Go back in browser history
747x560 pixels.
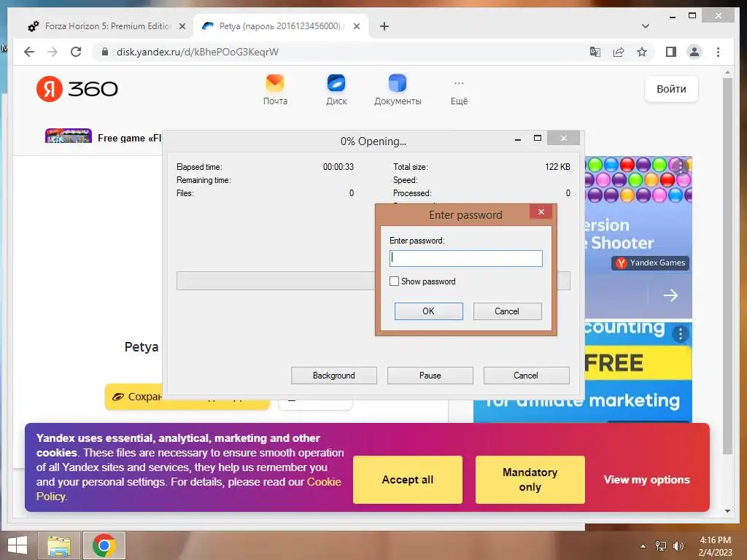[29, 52]
